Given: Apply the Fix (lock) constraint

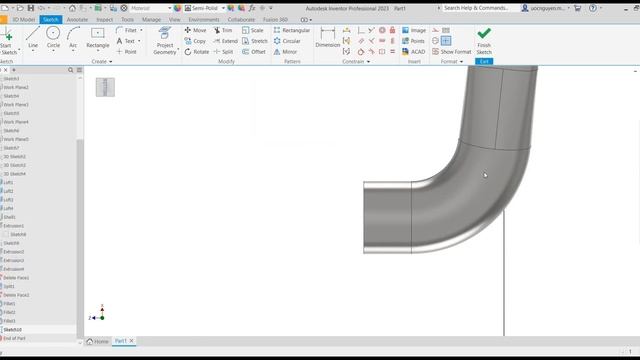Looking at the screenshot, I should (392, 30).
